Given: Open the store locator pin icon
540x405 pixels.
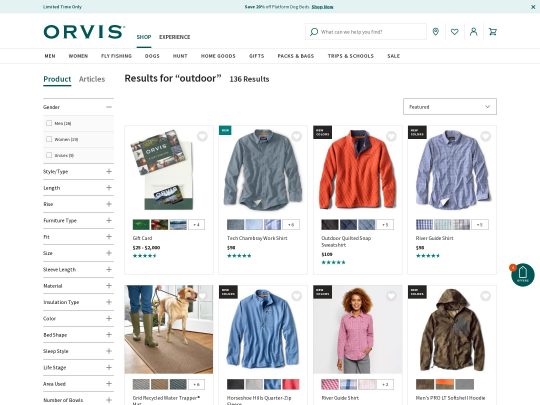Looking at the screenshot, I should point(436,32).
